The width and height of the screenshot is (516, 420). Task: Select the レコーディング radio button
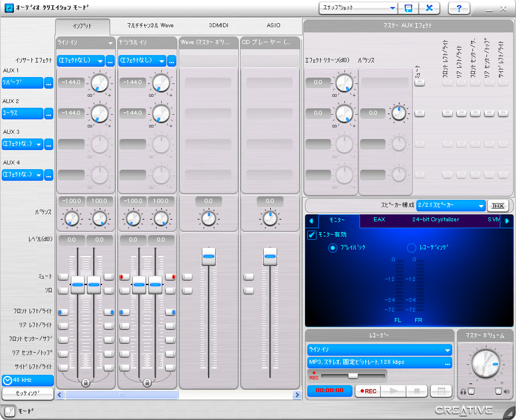tap(412, 247)
